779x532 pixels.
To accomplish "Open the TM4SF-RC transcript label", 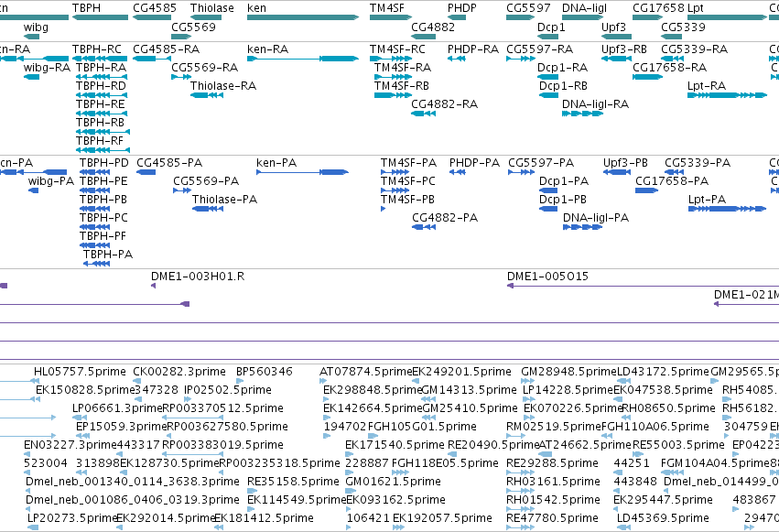I will coord(397,49).
